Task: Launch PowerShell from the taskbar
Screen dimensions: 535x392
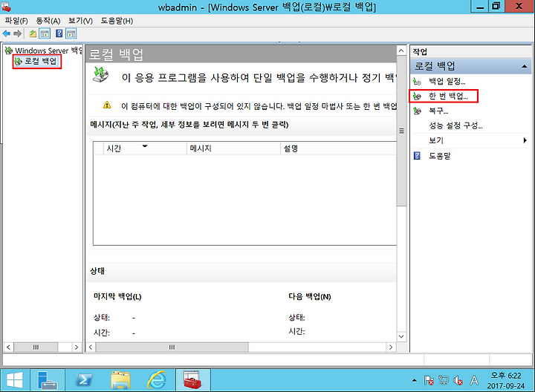Action: click(x=84, y=380)
